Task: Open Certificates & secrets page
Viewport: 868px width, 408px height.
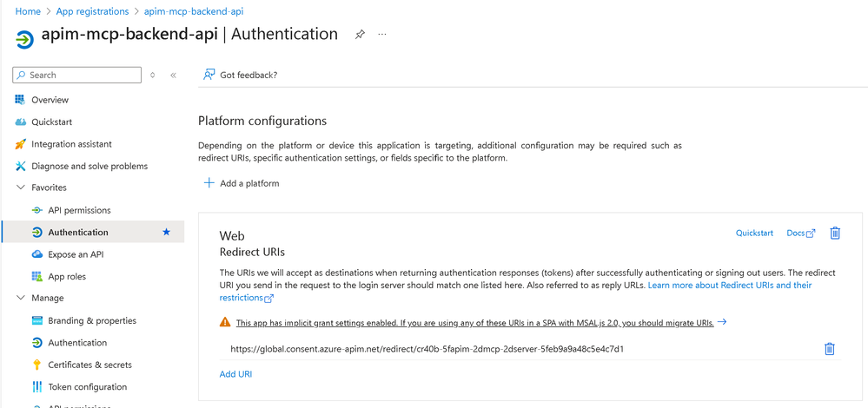Action: (88, 365)
